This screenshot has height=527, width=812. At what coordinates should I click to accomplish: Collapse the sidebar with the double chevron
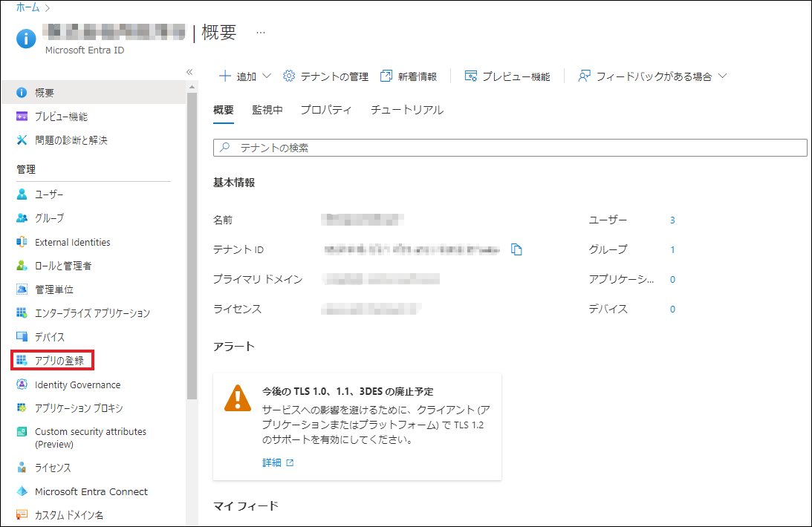coord(189,72)
